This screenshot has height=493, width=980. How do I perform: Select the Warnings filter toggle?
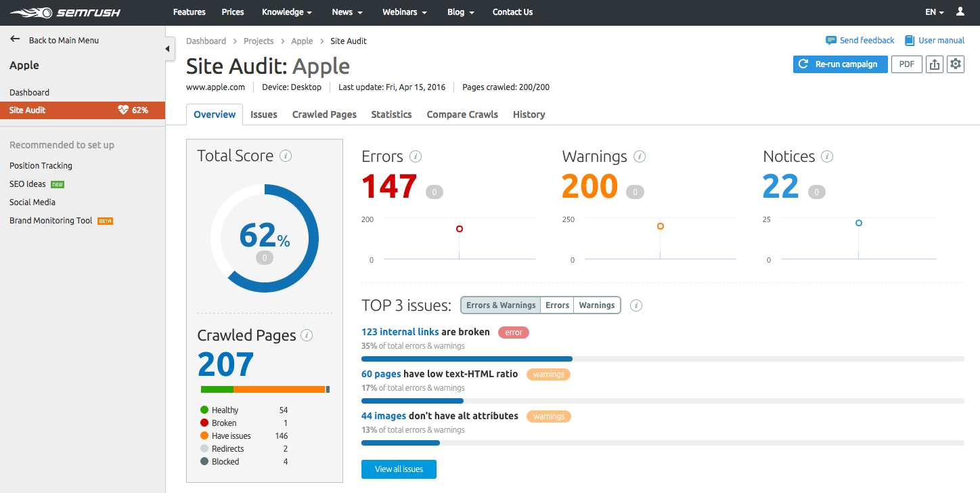[x=597, y=305]
